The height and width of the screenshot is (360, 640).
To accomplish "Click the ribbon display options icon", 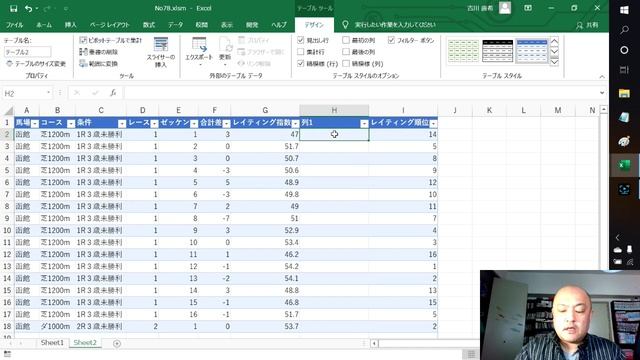I will pos(528,8).
